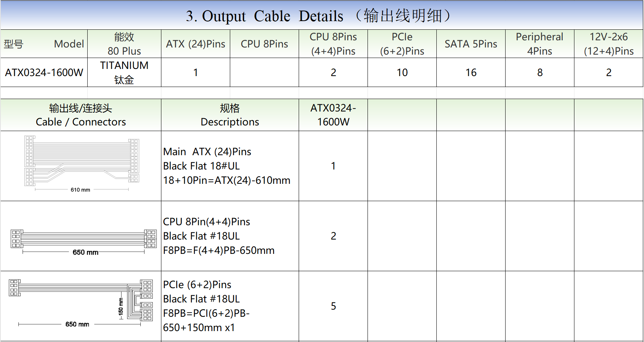The image size is (644, 342).
Task: Select the PCIe (6+2)Pins description cell
Action: [x=230, y=306]
